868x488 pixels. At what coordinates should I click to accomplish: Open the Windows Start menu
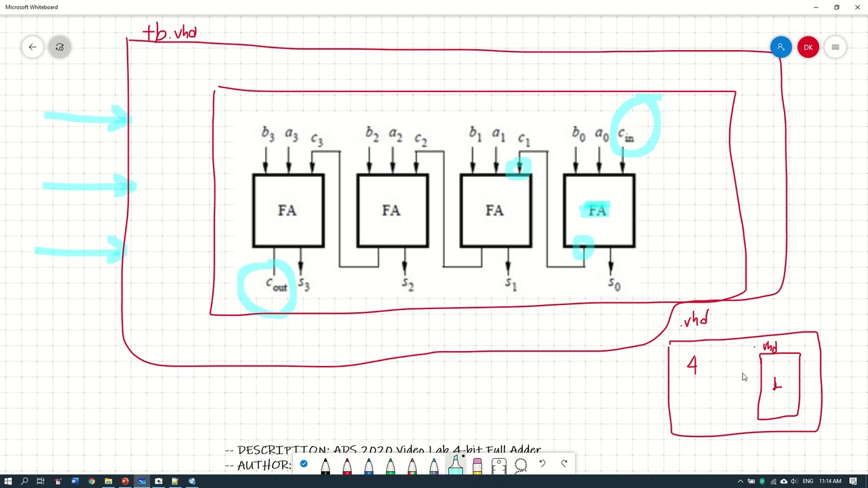[8, 481]
